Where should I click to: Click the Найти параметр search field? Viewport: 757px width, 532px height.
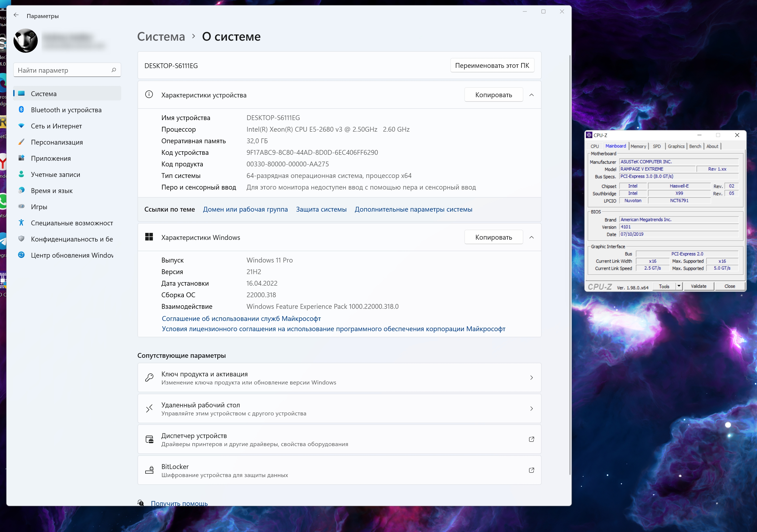click(x=63, y=70)
